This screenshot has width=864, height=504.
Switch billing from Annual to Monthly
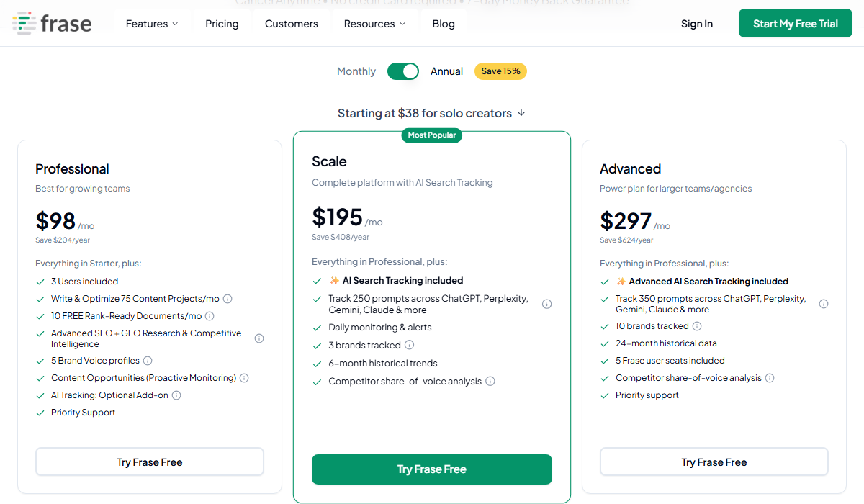[403, 71]
